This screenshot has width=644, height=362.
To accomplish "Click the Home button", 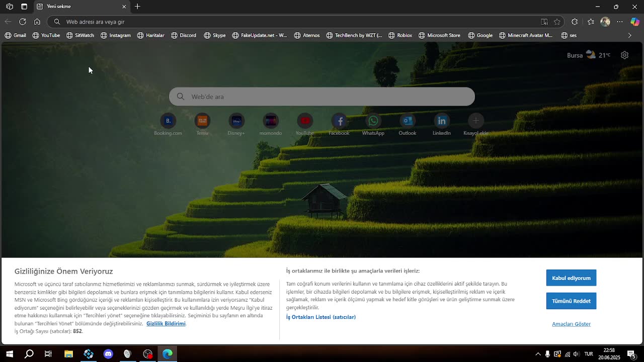I will point(37,22).
